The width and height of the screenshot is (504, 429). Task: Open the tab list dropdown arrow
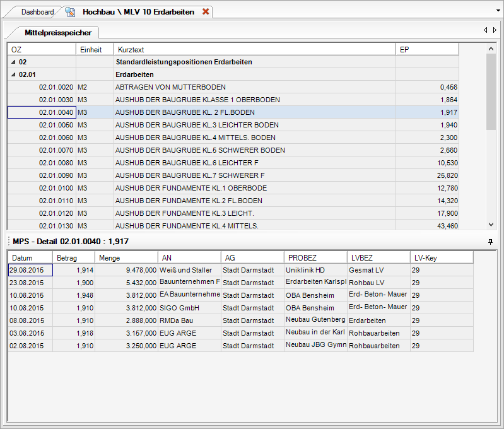pyautogui.click(x=498, y=11)
